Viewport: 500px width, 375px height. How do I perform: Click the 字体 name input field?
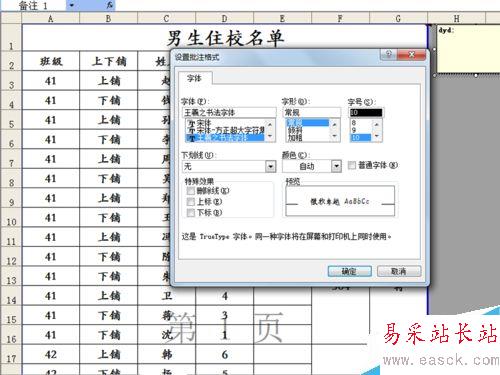229,113
